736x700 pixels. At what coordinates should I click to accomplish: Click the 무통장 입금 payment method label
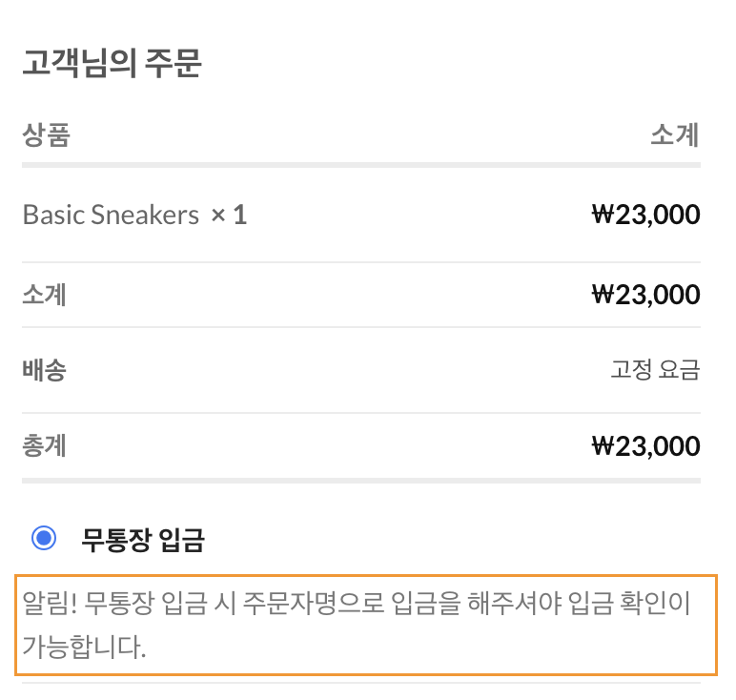point(143,540)
